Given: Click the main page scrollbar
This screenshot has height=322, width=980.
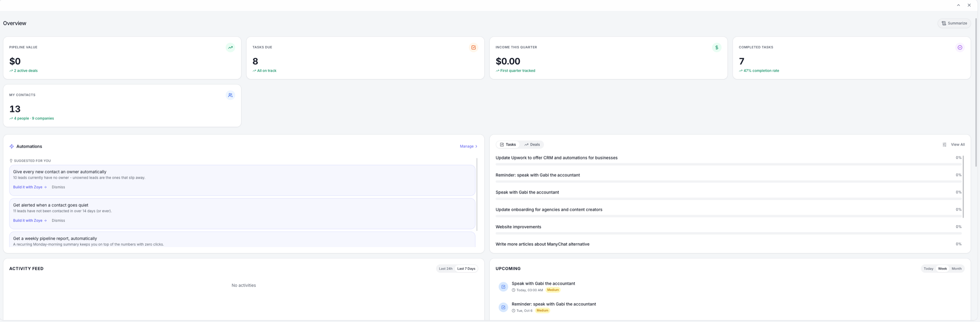Looking at the screenshot, I should pyautogui.click(x=976, y=92).
